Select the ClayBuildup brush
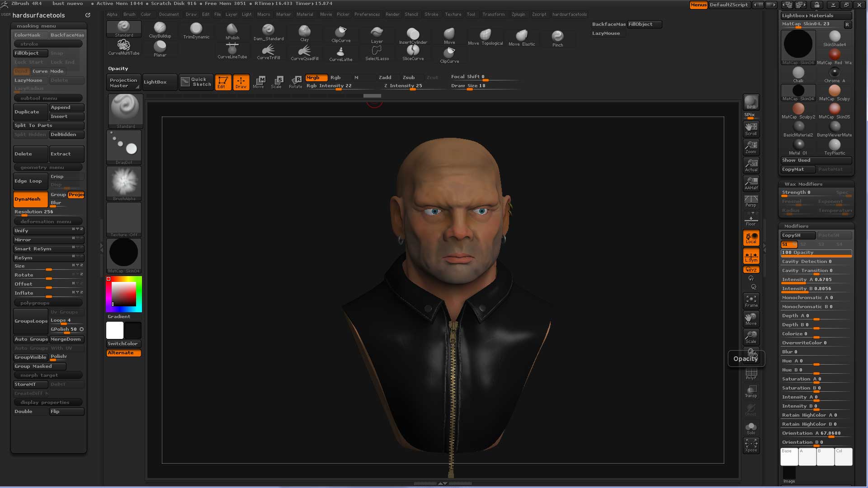Image resolution: width=868 pixels, height=488 pixels. pos(160,30)
